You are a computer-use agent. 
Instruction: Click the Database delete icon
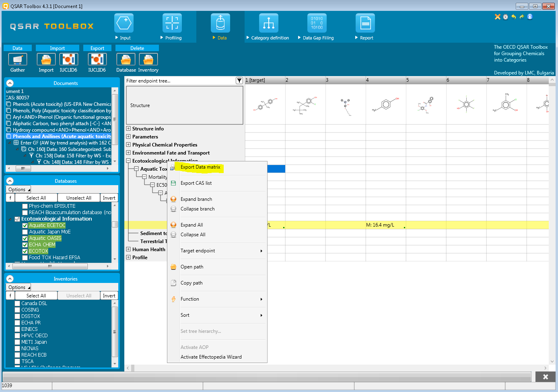click(x=126, y=60)
